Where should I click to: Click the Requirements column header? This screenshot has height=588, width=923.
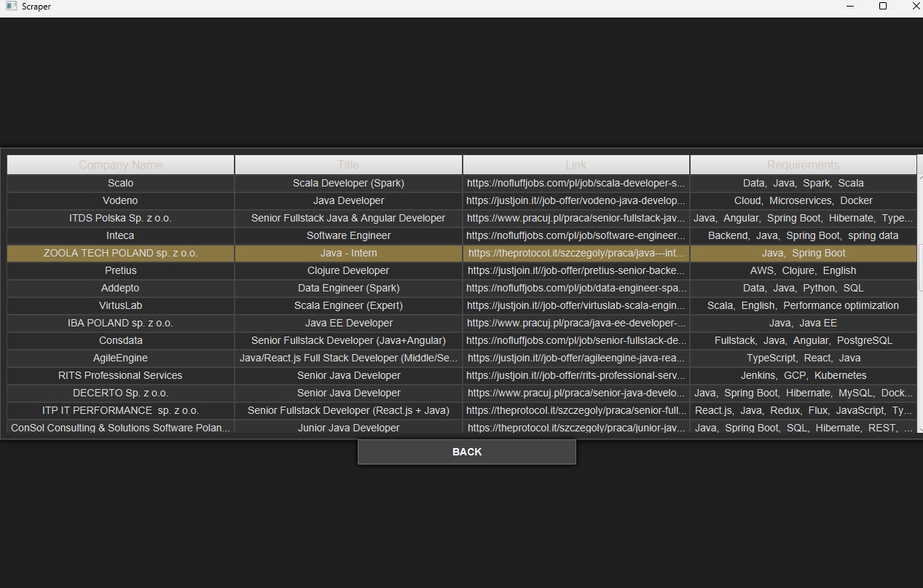[804, 165]
